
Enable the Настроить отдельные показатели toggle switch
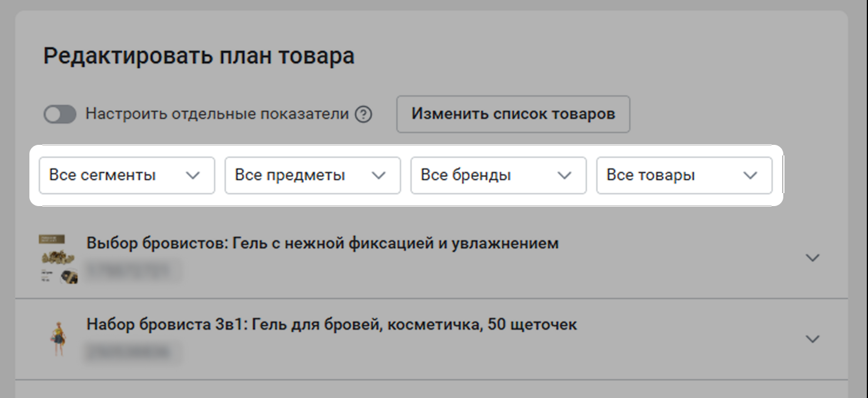(60, 114)
